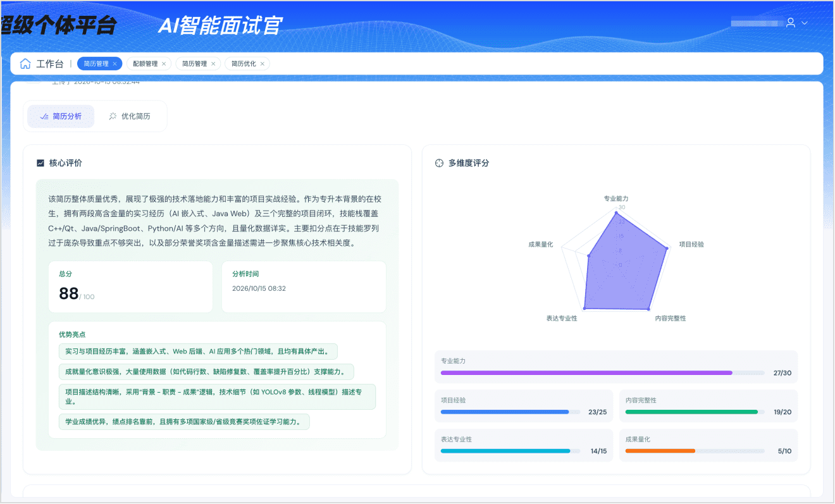835x504 pixels.
Task: Click the 5/10 score value
Action: point(784,452)
